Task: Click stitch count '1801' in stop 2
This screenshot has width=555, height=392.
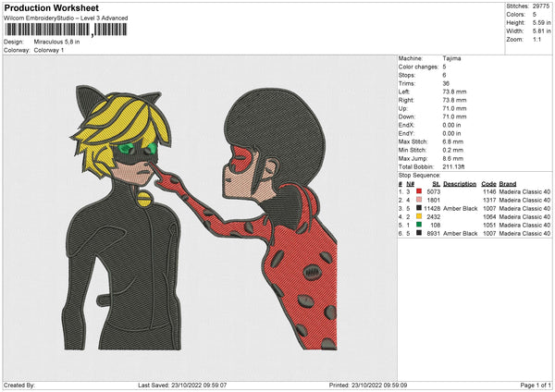Action: [434, 201]
